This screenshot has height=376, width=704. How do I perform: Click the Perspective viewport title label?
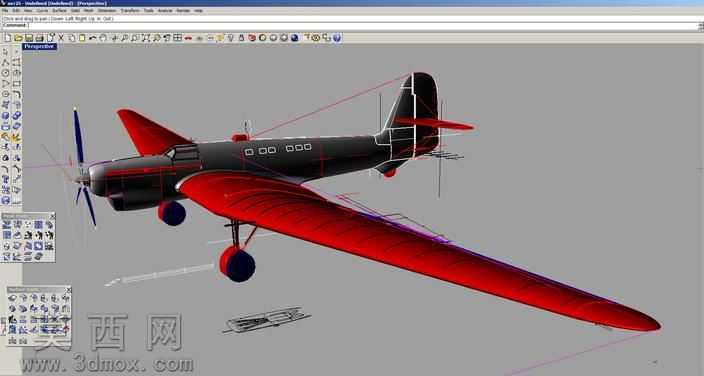pos(40,46)
